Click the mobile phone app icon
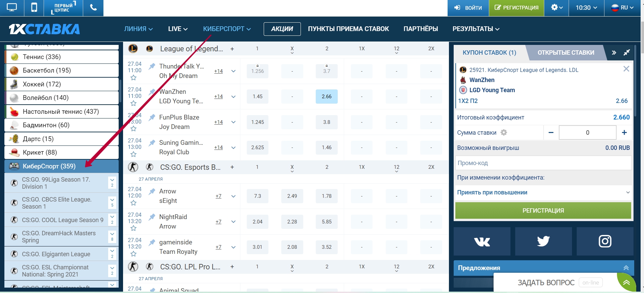 pos(34,8)
